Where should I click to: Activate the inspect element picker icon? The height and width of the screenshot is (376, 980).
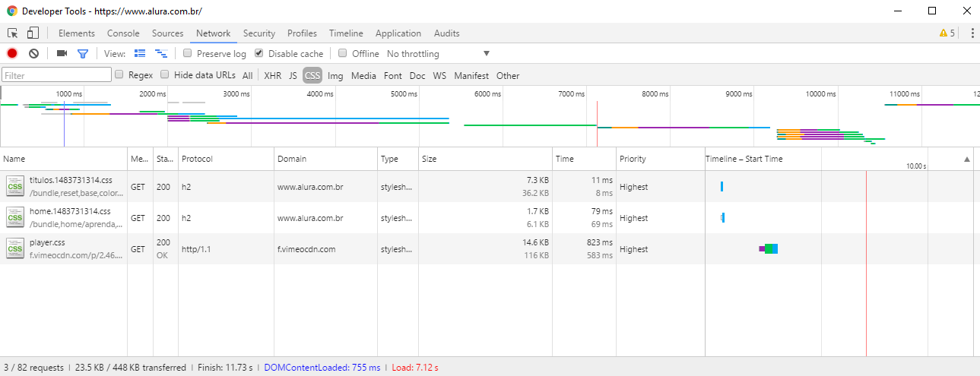click(13, 33)
